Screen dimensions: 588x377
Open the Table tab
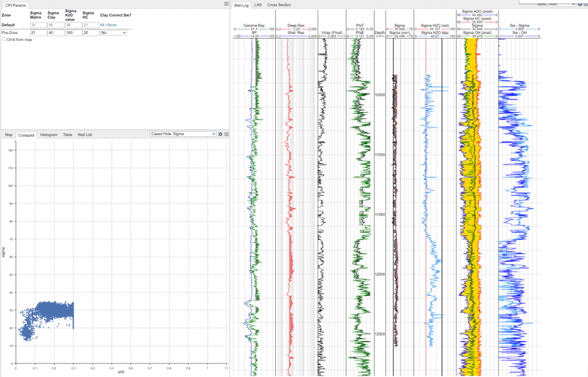(x=67, y=135)
